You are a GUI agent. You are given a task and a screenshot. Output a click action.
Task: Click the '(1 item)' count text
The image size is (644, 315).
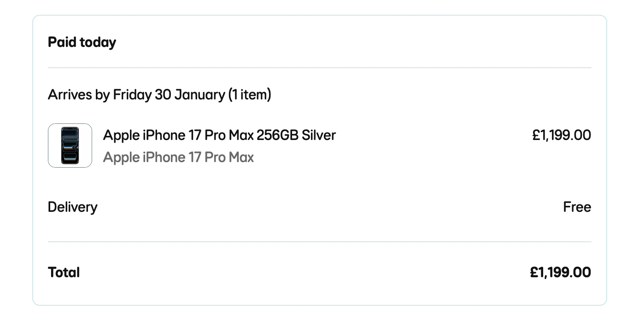[x=249, y=95]
